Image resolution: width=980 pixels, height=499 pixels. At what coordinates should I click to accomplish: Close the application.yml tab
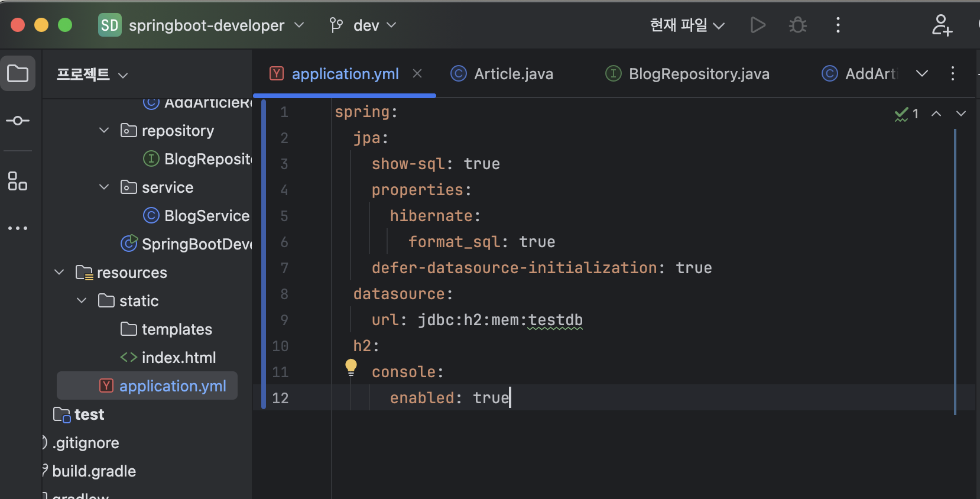coord(417,73)
